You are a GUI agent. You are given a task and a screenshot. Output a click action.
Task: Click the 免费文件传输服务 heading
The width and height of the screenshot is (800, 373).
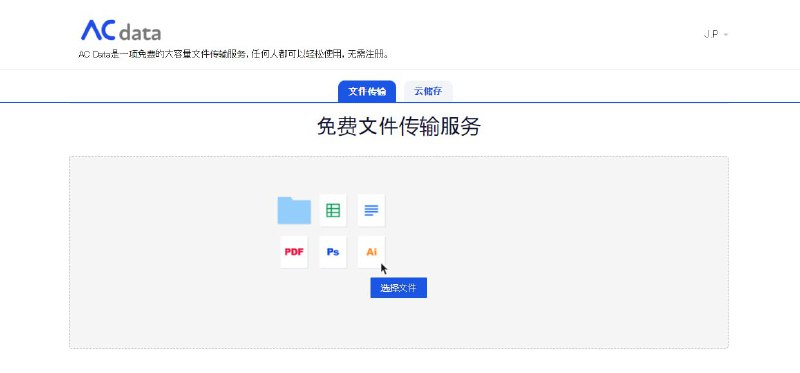pyautogui.click(x=398, y=127)
